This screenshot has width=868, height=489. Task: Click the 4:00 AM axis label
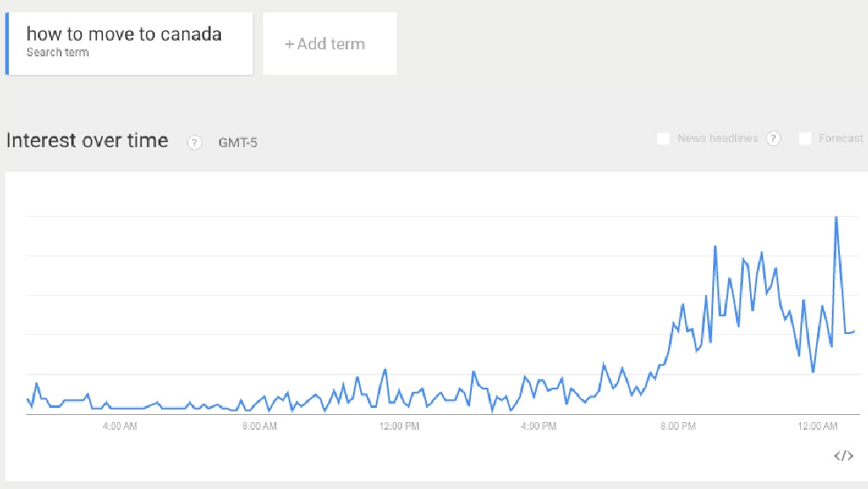[120, 426]
